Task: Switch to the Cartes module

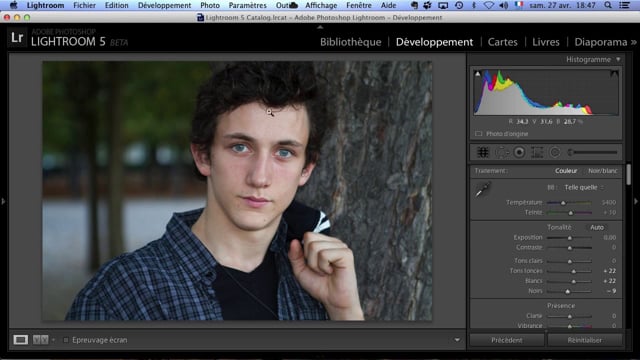Action: pyautogui.click(x=502, y=42)
